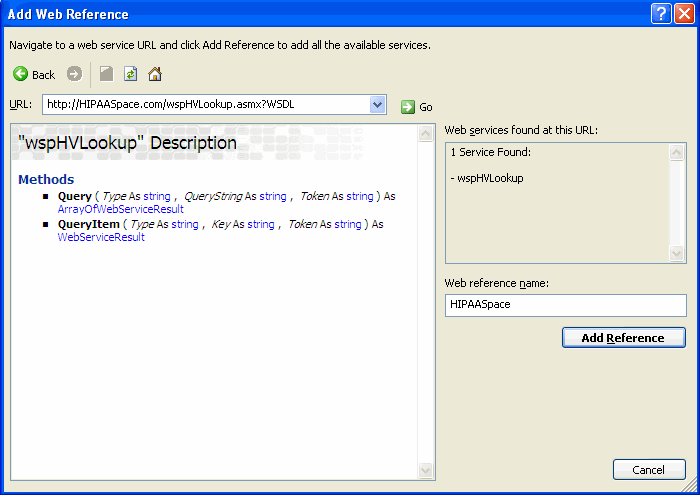
Task: Click the 'URL:' label
Action: coord(21,104)
